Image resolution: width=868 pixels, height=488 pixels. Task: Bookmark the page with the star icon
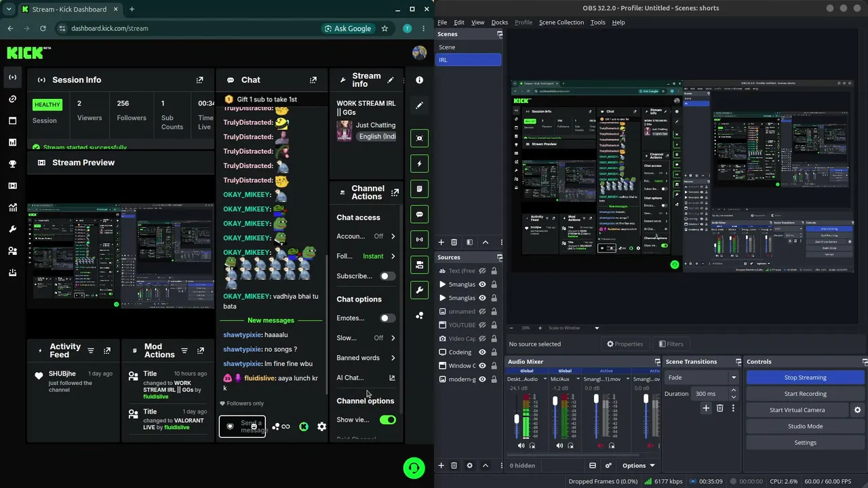coord(384,28)
